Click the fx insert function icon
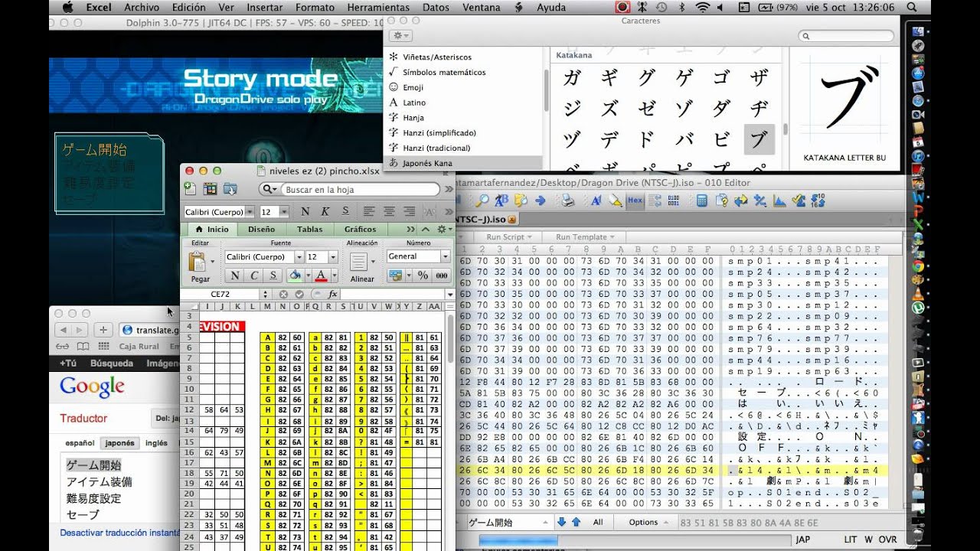Image resolution: width=980 pixels, height=551 pixels. (x=333, y=294)
